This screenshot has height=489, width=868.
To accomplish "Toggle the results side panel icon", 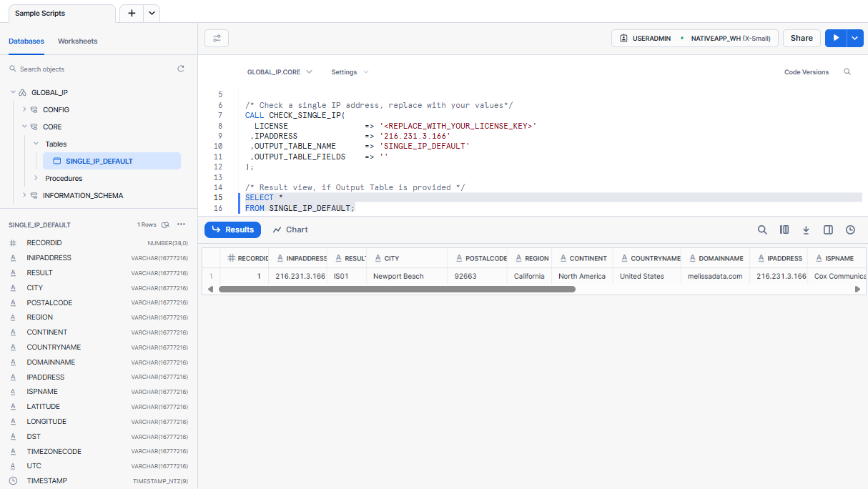I will (x=828, y=229).
